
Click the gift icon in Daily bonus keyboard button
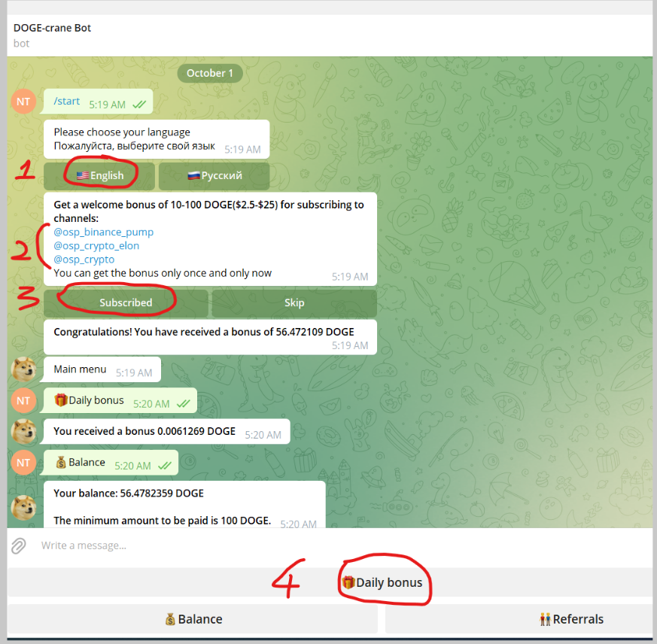click(x=348, y=582)
